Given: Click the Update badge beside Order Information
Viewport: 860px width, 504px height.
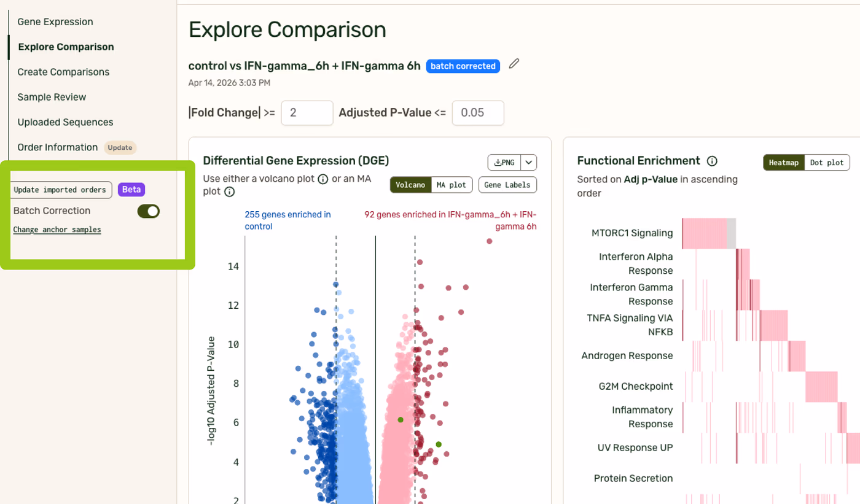Looking at the screenshot, I should (120, 147).
